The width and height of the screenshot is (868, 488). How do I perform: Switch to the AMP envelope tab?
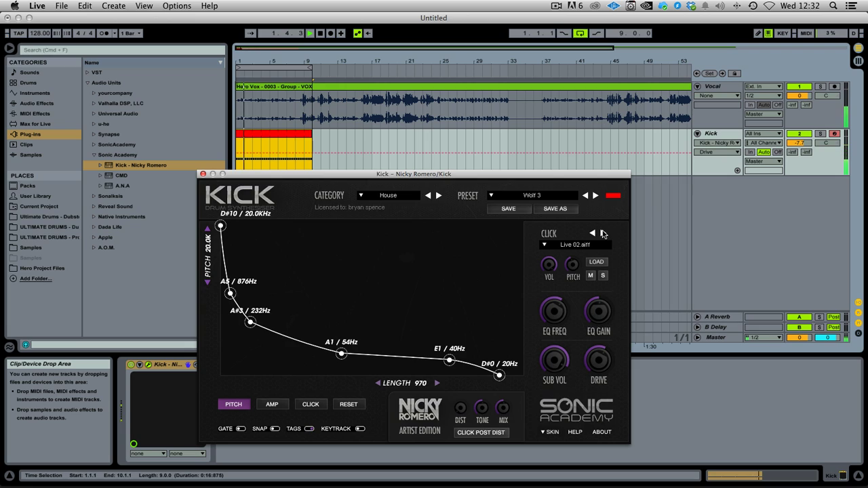click(x=272, y=404)
